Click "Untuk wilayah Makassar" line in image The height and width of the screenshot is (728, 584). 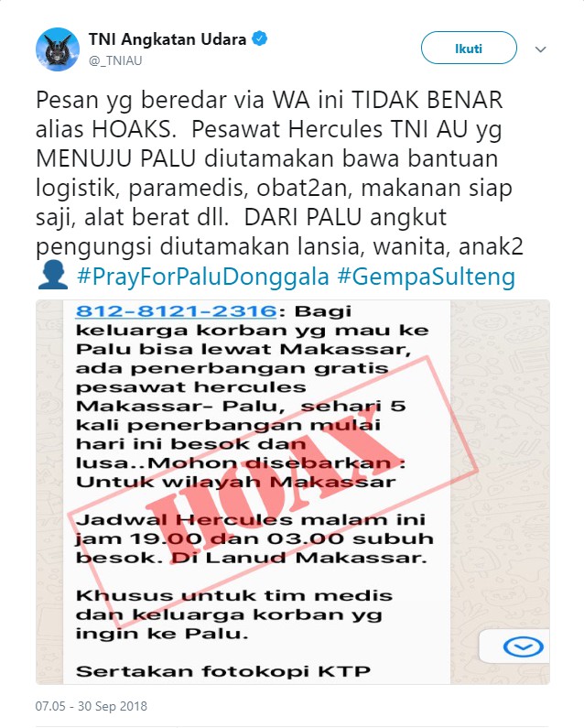(236, 482)
